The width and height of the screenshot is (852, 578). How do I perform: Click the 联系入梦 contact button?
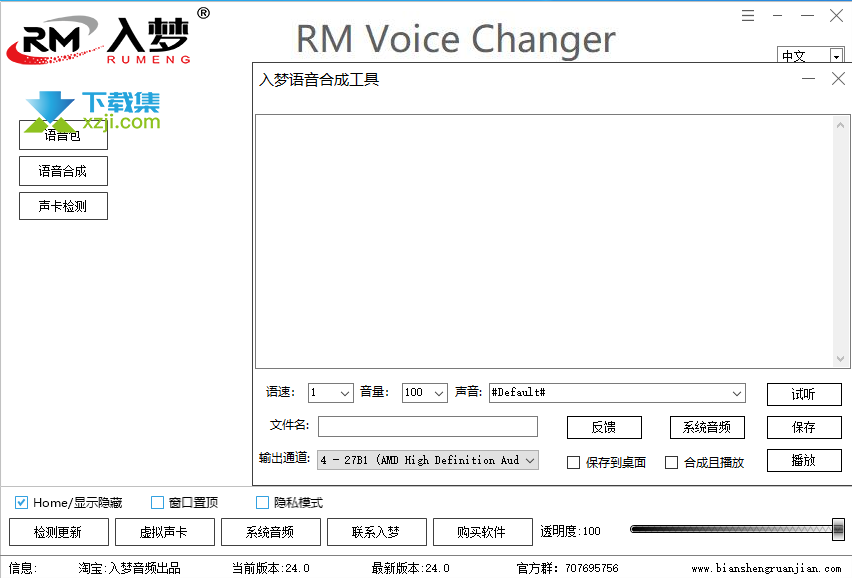377,532
